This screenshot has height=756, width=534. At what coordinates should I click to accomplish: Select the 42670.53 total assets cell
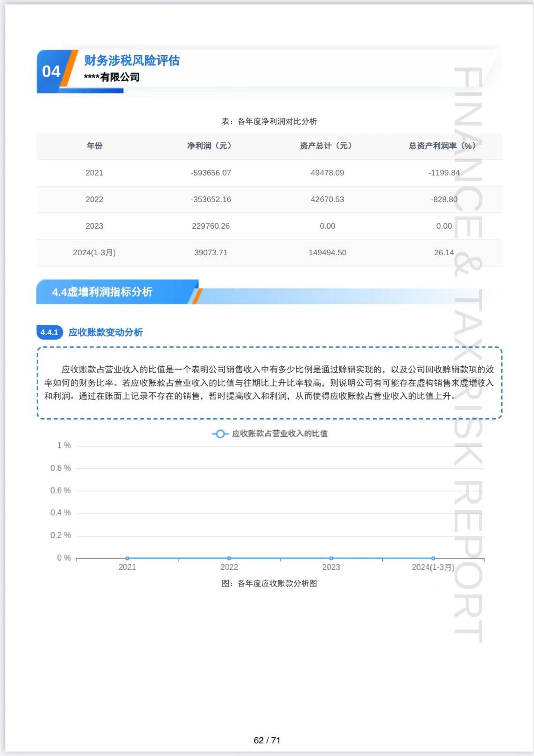point(328,199)
